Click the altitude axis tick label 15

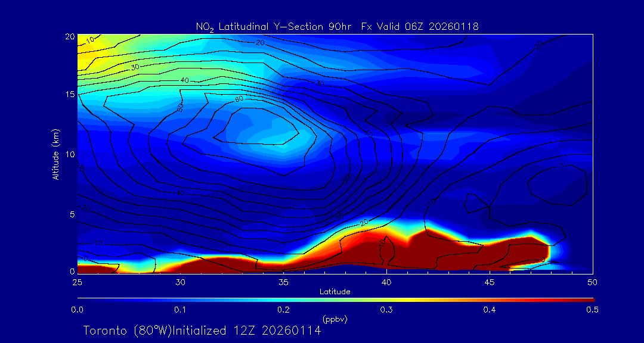coord(70,94)
